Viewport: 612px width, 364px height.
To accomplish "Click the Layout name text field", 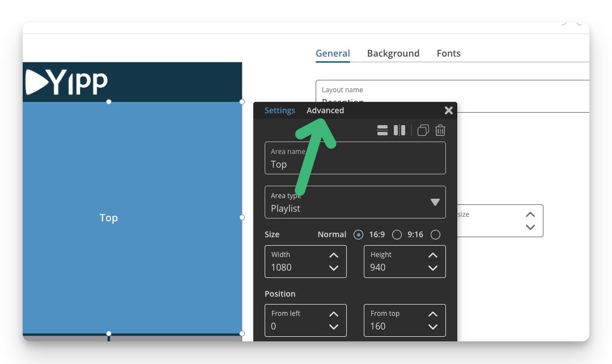I will pyautogui.click(x=452, y=96).
